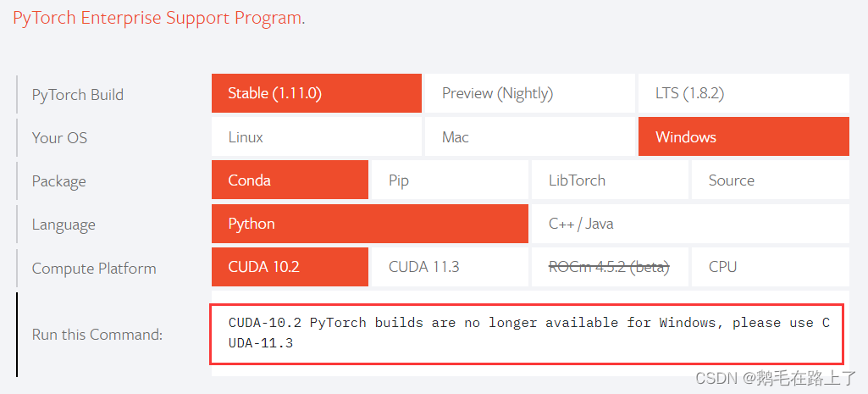Image resolution: width=868 pixels, height=394 pixels.
Task: Select the Conda package option
Action: tap(290, 180)
